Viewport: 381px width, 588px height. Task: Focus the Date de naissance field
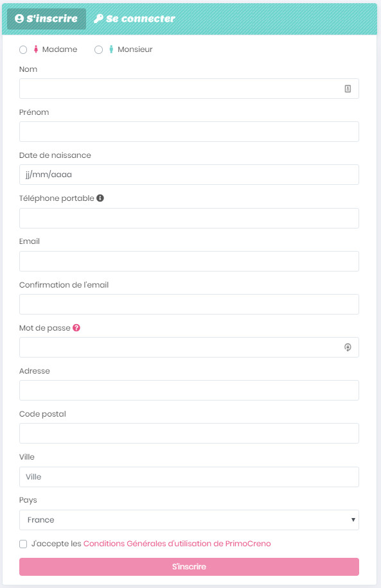(x=189, y=175)
